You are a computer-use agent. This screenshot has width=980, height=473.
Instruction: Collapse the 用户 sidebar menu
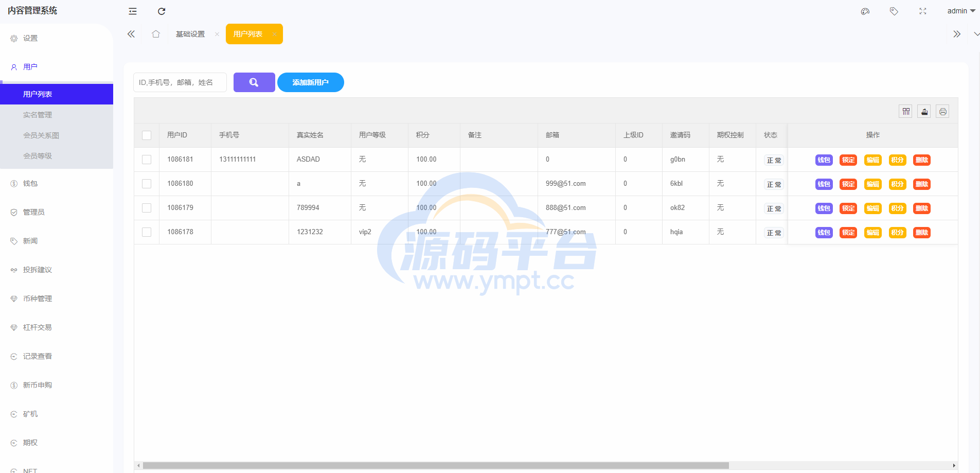tap(57, 67)
